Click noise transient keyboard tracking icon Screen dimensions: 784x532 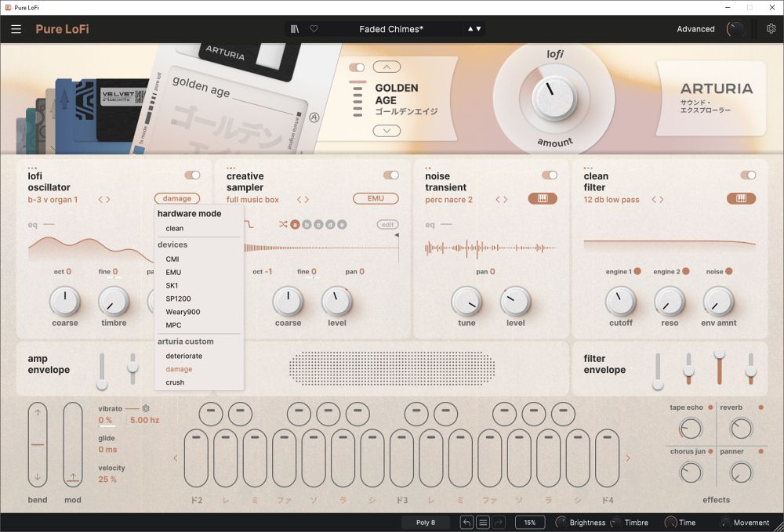coord(543,199)
